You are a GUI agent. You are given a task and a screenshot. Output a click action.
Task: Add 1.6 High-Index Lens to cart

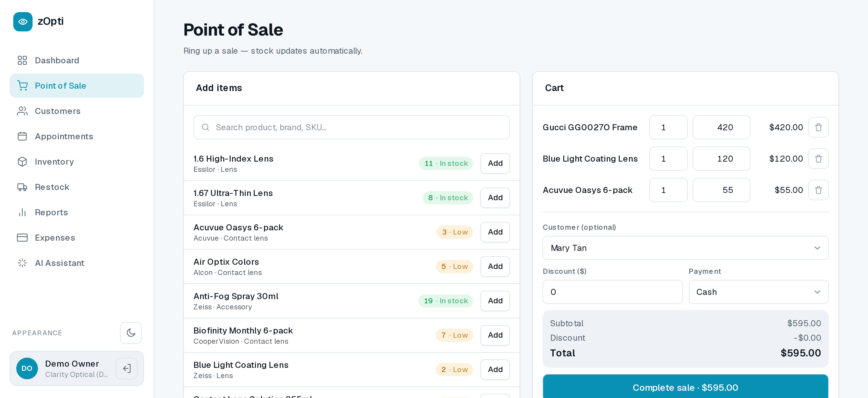(x=495, y=163)
